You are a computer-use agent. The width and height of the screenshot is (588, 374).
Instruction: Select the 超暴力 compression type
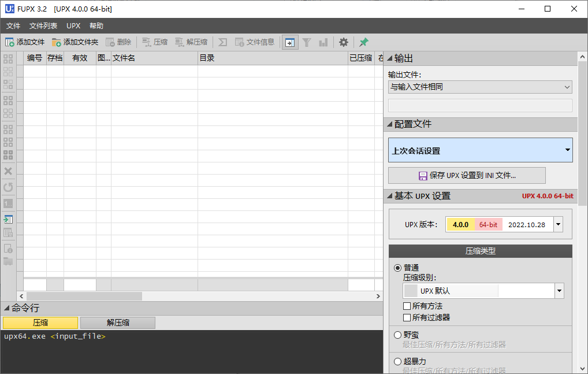397,362
